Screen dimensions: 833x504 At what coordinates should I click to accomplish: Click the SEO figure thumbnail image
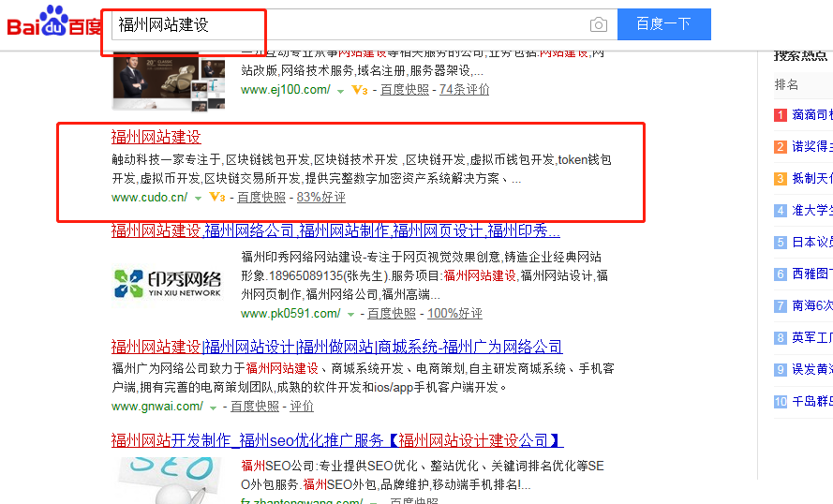168,480
